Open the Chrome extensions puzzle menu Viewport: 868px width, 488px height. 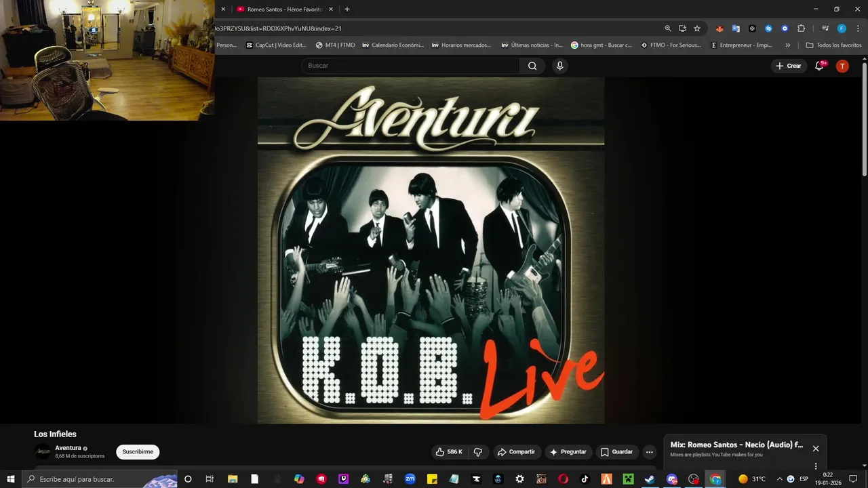801,28
